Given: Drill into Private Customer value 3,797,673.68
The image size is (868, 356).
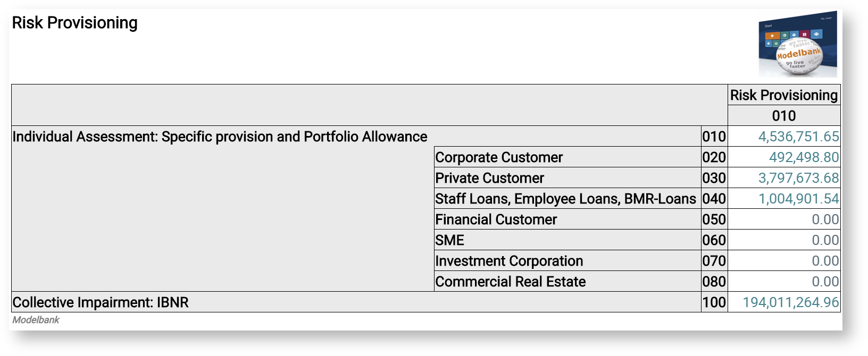Looking at the screenshot, I should click(x=798, y=178).
